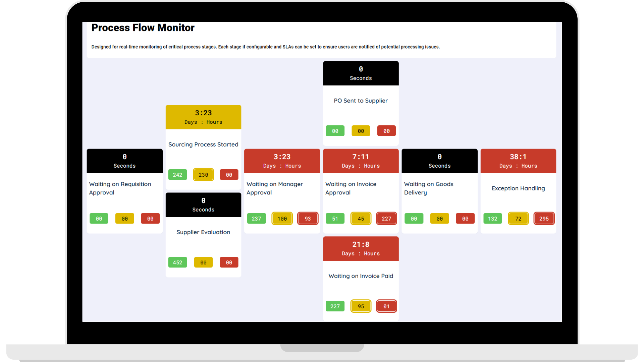The width and height of the screenshot is (644, 362).
Task: Select the Waiting on Requisition Approval label
Action: click(120, 188)
